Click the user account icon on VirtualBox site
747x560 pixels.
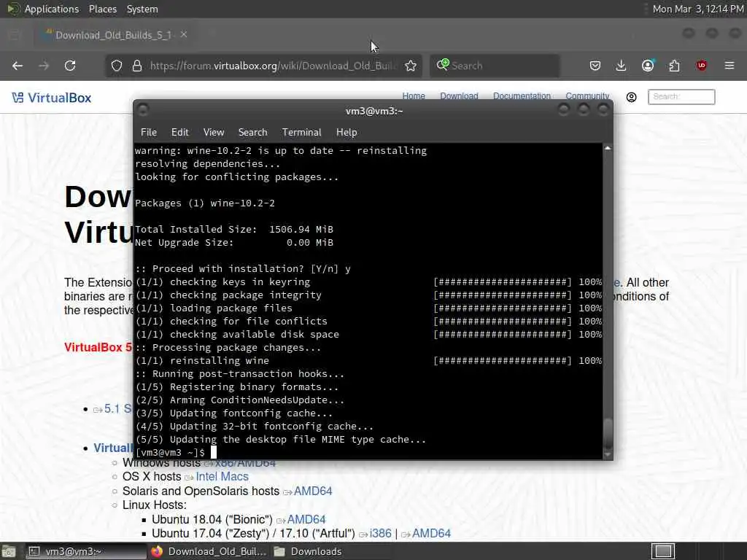pyautogui.click(x=631, y=97)
